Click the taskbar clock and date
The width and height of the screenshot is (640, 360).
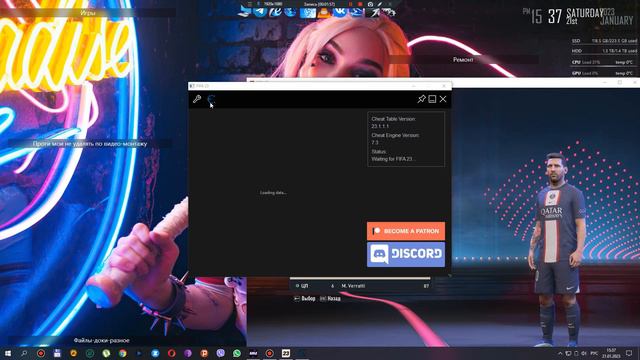[611, 353]
